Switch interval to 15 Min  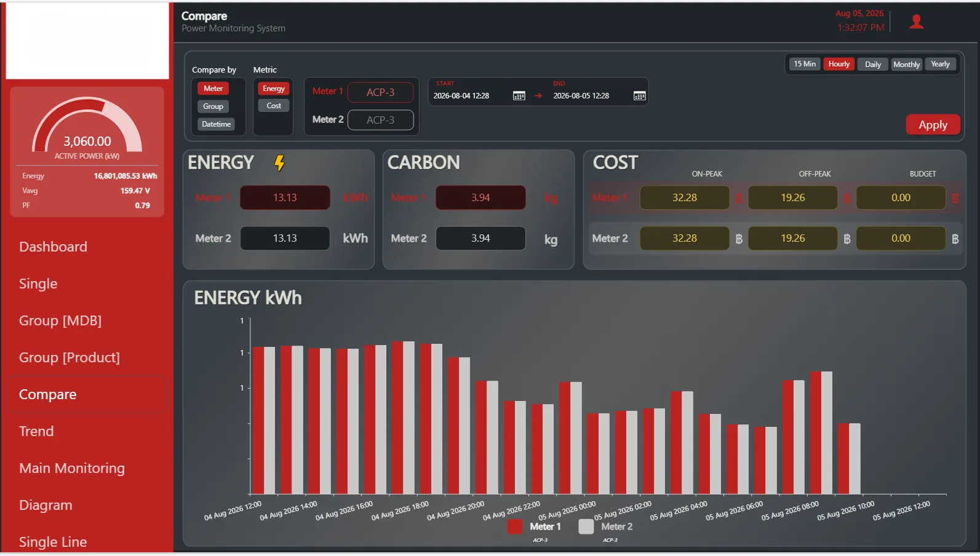[x=804, y=64]
